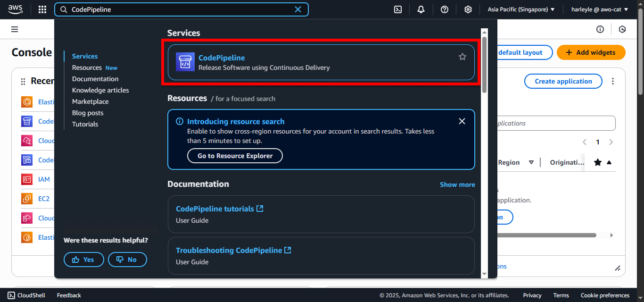The width and height of the screenshot is (644, 302).
Task: Open Cookie preferences in footer
Action: pos(605,295)
